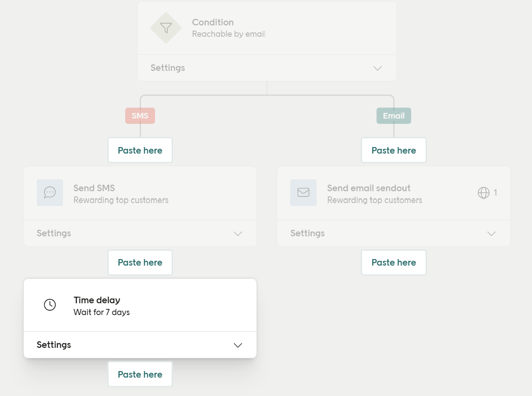Select the green Email branch label
Screen dimensions: 532x396
pyautogui.click(x=394, y=116)
